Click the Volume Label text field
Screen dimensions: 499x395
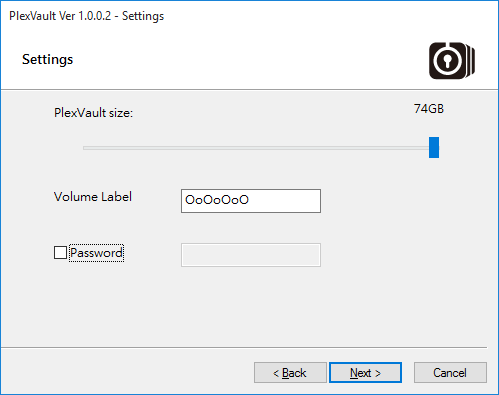click(x=251, y=201)
